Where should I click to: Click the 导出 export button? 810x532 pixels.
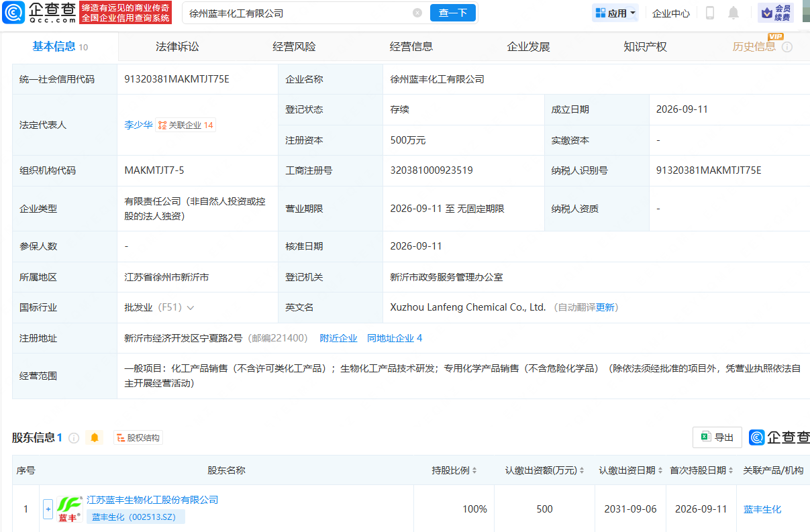(x=717, y=437)
